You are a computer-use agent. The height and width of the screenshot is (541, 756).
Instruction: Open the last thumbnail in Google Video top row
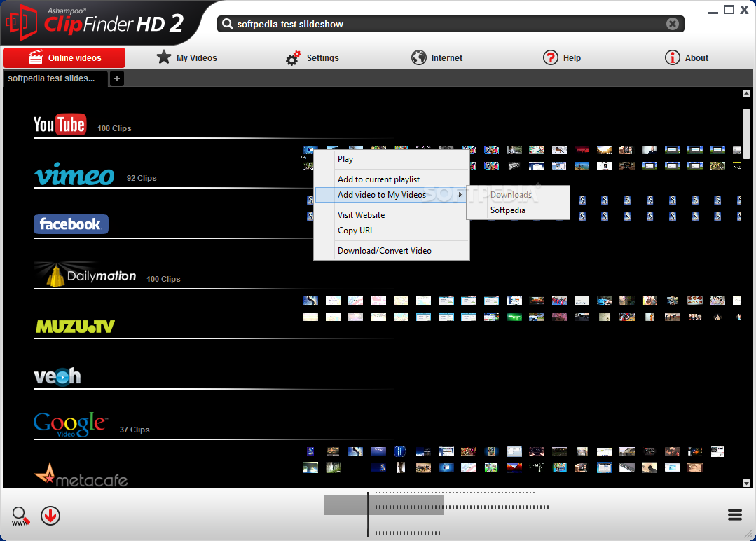(717, 451)
